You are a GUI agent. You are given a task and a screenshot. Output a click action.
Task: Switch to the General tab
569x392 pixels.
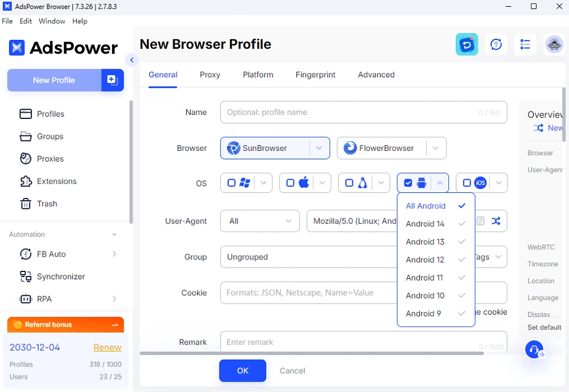click(x=163, y=75)
